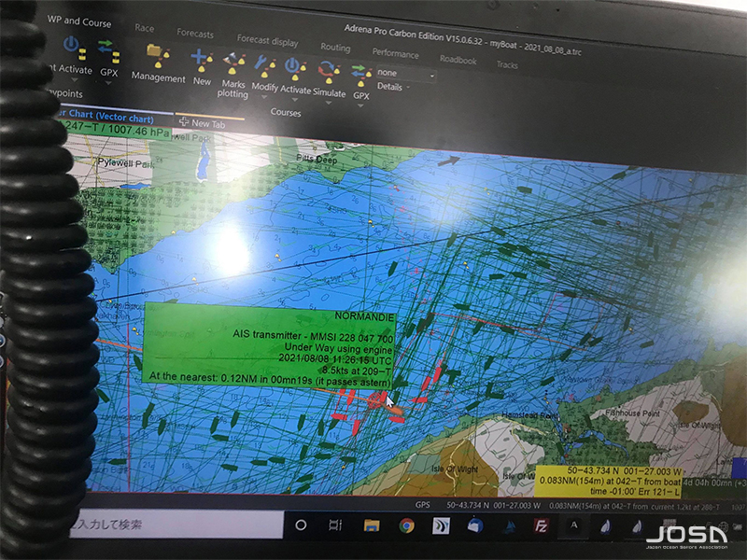Run the Simulate course tool
The width and height of the screenshot is (747, 560).
pyautogui.click(x=330, y=72)
